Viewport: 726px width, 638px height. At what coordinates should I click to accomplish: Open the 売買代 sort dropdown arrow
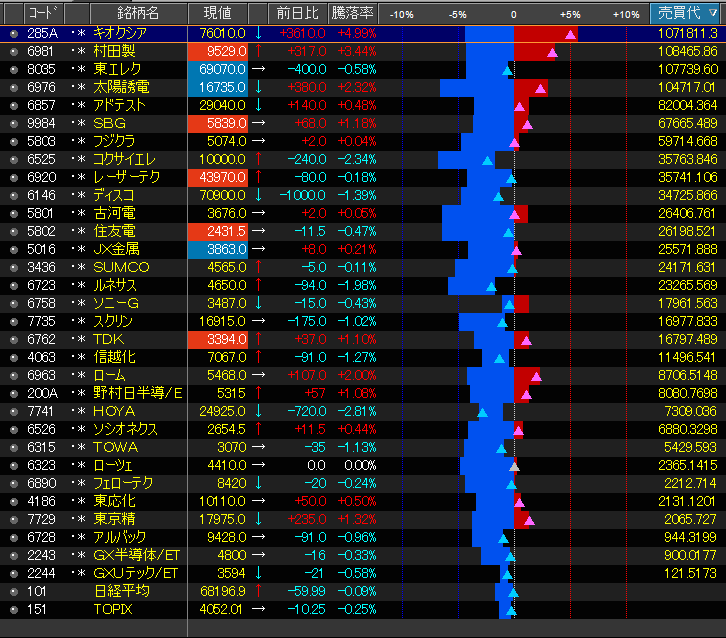click(x=713, y=13)
